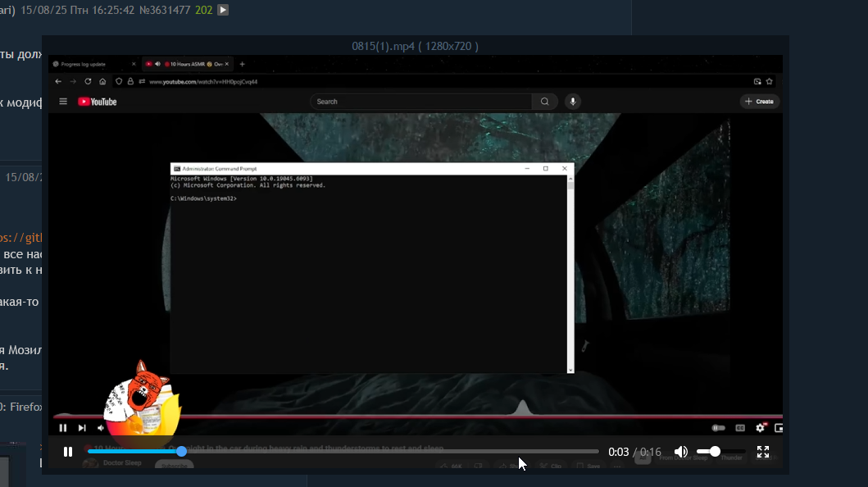Open Command Prompt title bar system icon

[176, 169]
